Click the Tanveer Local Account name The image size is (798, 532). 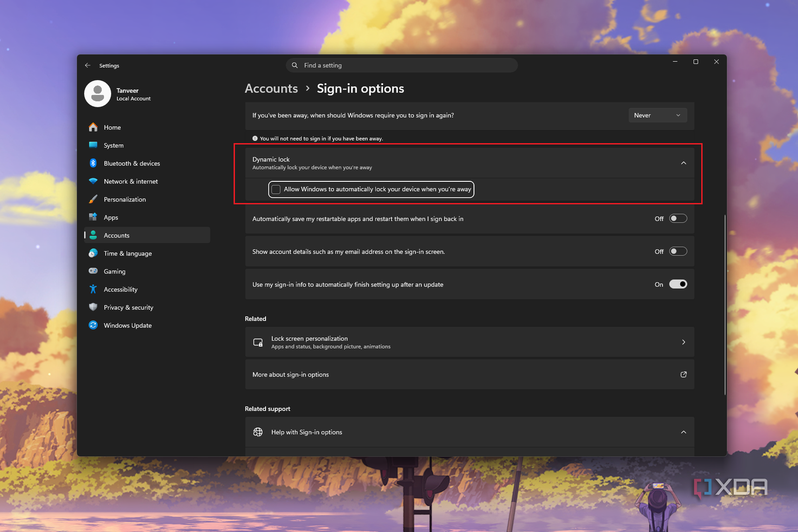[x=133, y=94]
